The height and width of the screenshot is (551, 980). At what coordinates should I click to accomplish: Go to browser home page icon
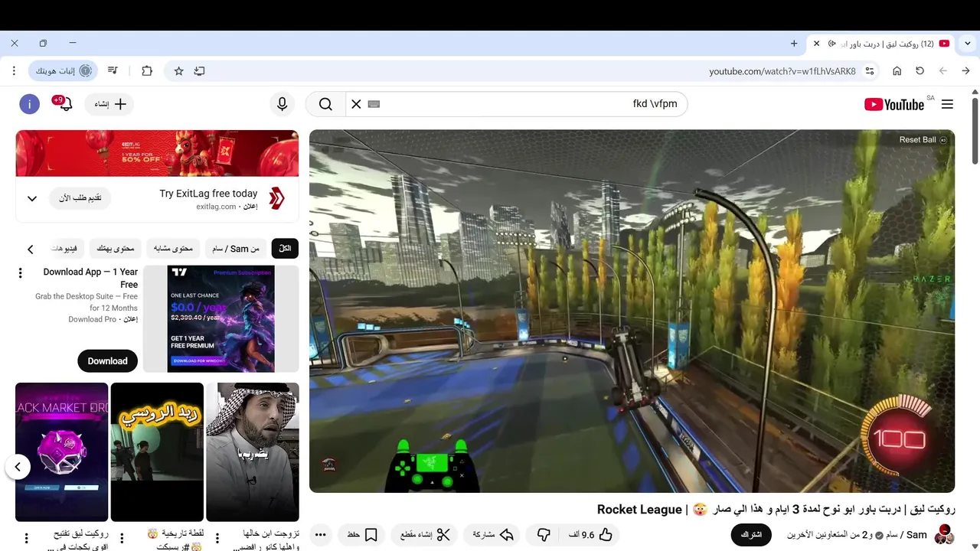(x=897, y=70)
